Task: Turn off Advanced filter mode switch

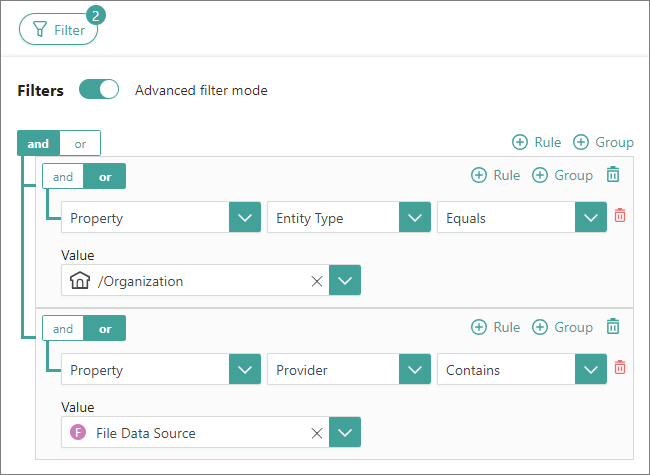Action: point(99,90)
